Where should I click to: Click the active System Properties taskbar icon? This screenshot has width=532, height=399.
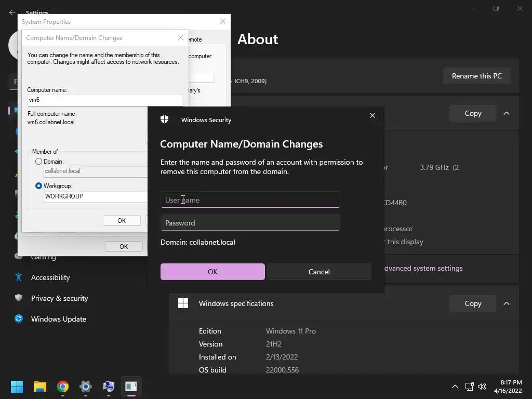click(x=131, y=387)
